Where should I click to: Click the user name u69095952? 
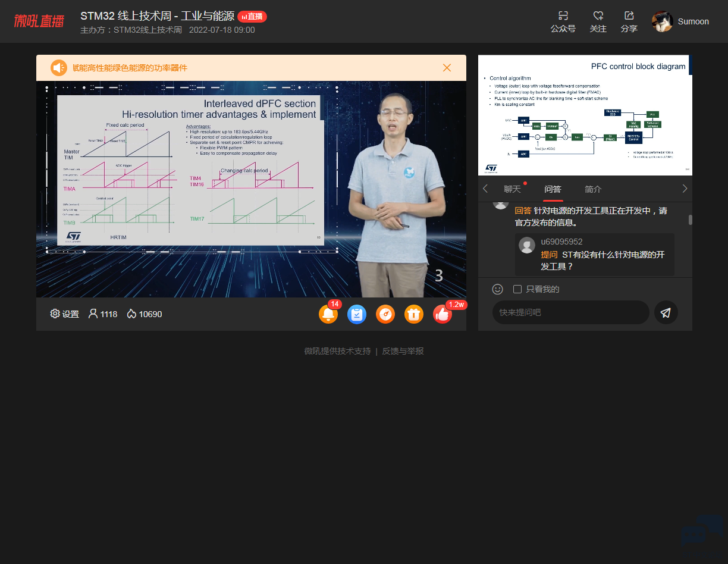[561, 242]
